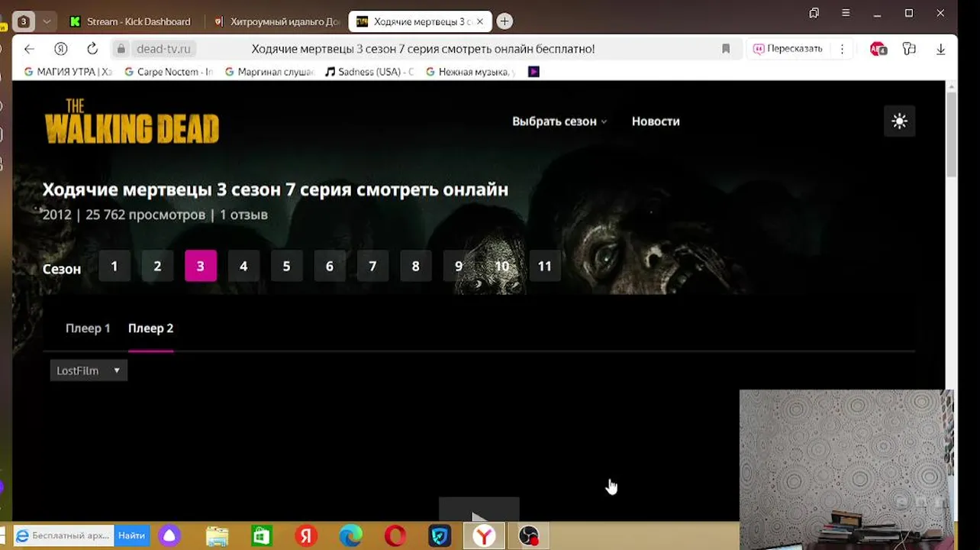Open МАГИЯ УТРА bookmark

click(68, 72)
